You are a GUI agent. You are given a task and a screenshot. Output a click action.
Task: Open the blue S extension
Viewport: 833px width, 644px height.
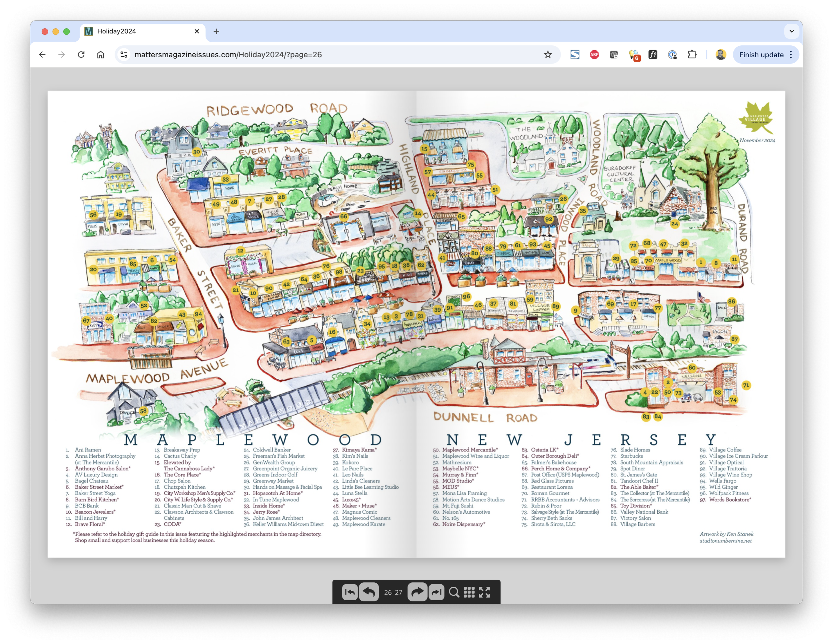tap(575, 55)
